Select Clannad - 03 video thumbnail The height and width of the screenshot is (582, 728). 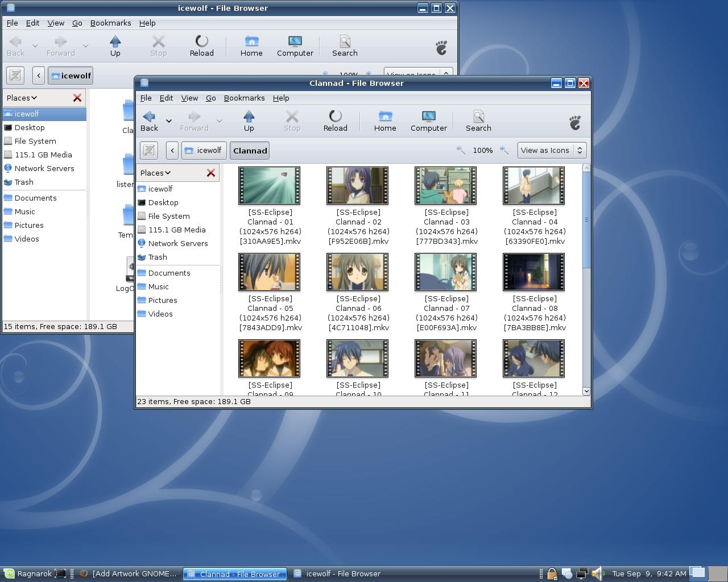445,185
